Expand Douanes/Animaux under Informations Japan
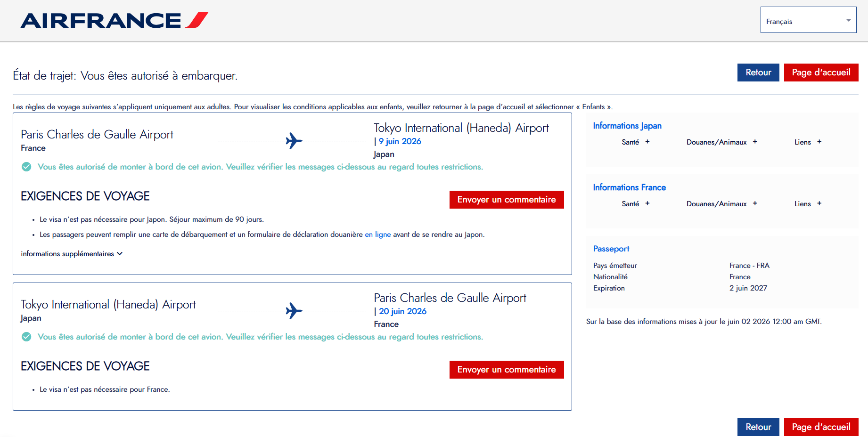 point(721,142)
